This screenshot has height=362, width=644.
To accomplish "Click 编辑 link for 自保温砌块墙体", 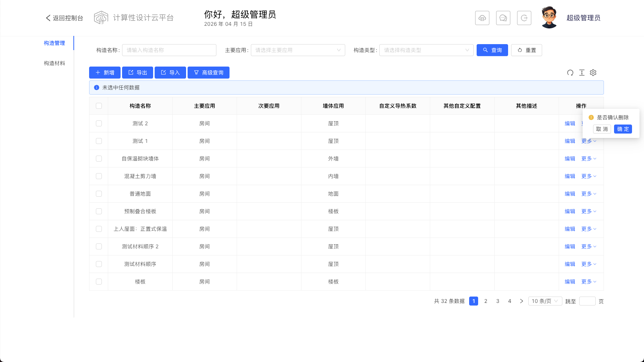I will (570, 159).
